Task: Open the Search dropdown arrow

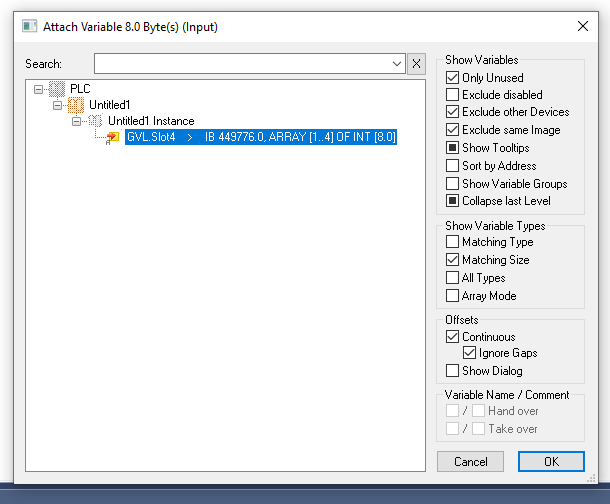Action: 397,64
